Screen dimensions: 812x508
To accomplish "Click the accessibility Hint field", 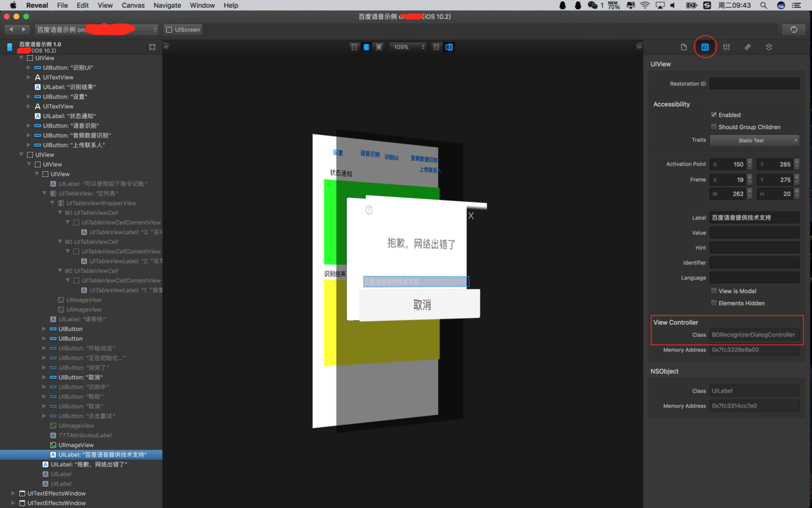I will click(754, 248).
